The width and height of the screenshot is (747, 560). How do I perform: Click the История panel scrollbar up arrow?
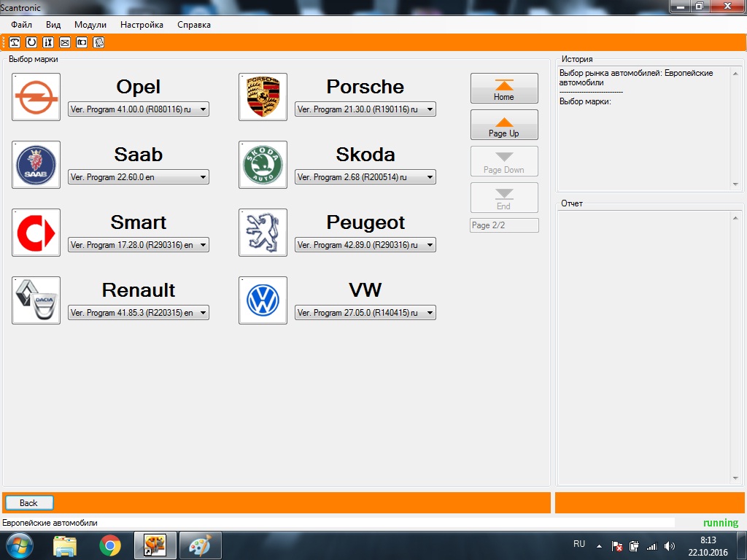735,74
